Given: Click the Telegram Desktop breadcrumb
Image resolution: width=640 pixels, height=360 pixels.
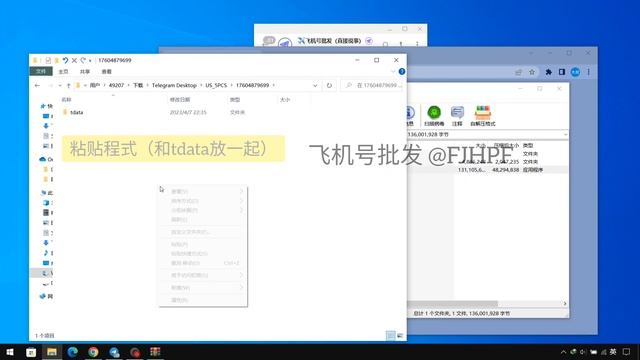Looking at the screenshot, I should (174, 85).
